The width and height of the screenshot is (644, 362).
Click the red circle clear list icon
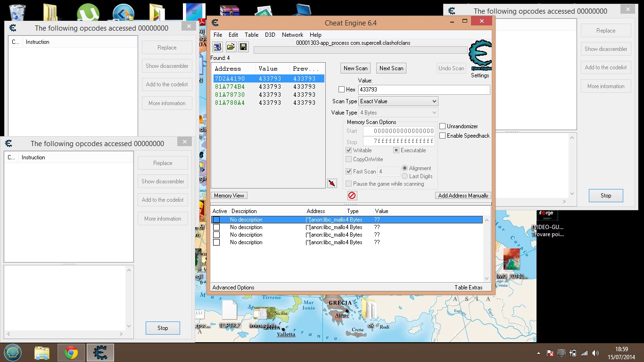pyautogui.click(x=352, y=196)
